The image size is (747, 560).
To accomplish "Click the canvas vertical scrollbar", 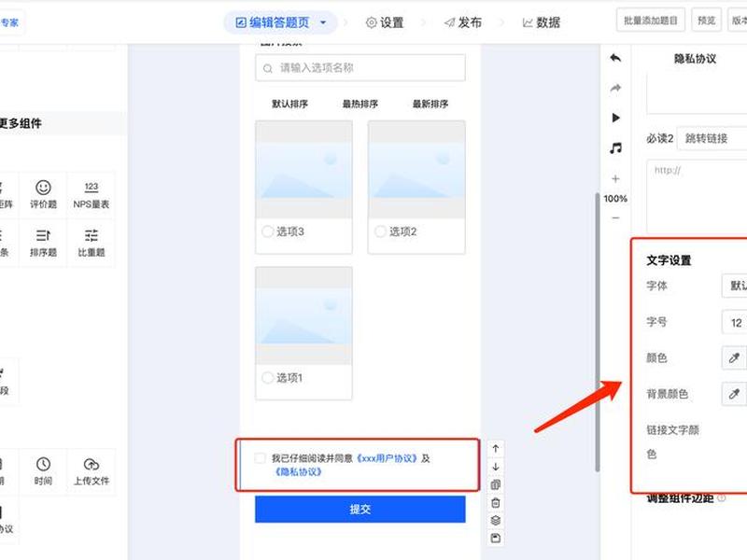I will coord(597,332).
